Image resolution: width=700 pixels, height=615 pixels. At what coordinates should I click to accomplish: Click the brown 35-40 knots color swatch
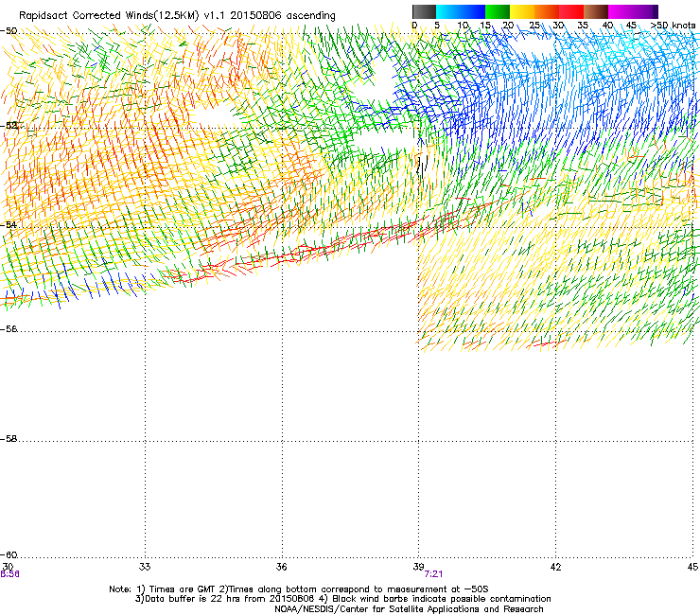[x=596, y=11]
